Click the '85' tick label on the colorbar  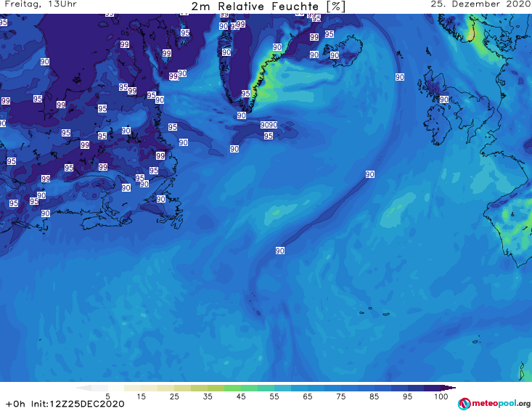click(375, 396)
